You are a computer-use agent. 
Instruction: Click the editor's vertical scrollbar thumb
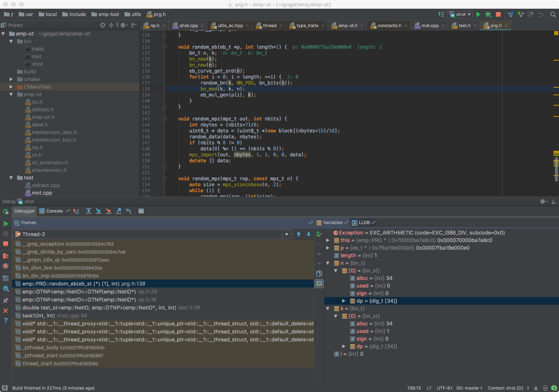tap(556, 169)
